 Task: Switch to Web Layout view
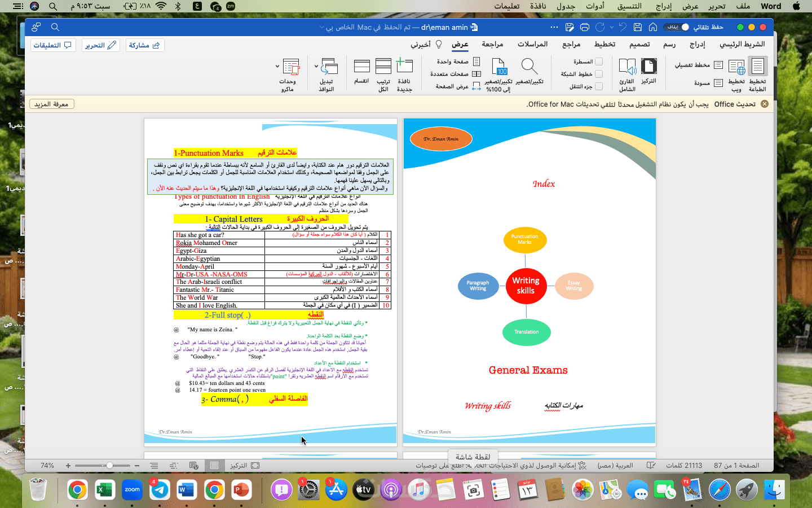point(736,67)
